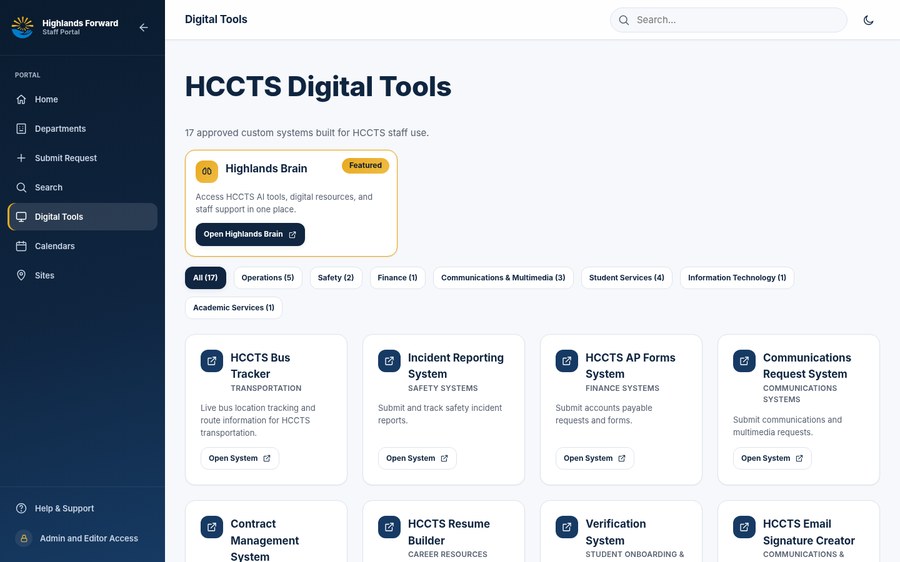This screenshot has height=562, width=900.
Task: Click the Verification System title
Action: tap(615, 532)
